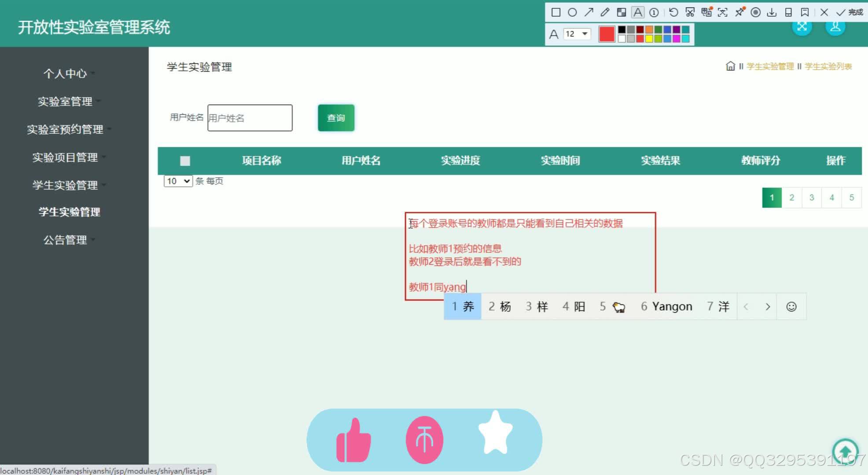This screenshot has height=475, width=868.
Task: Click the large current red color swatch
Action: (607, 34)
